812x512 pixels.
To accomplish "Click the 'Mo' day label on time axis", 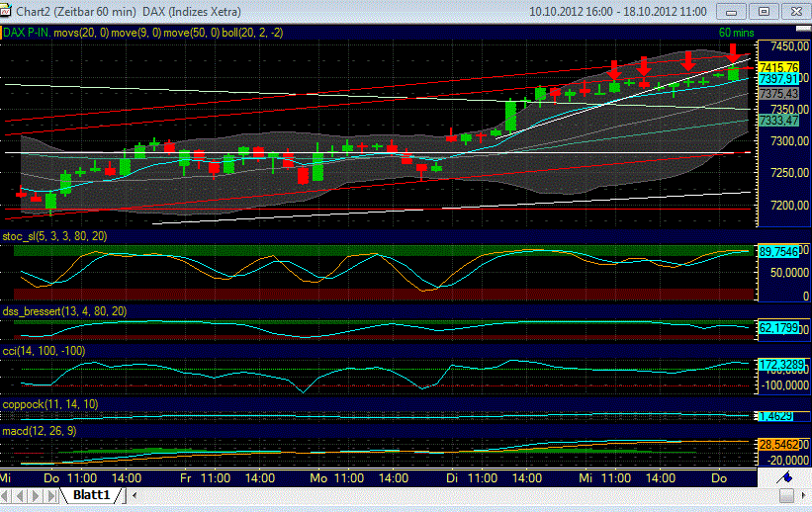I will click(x=318, y=477).
